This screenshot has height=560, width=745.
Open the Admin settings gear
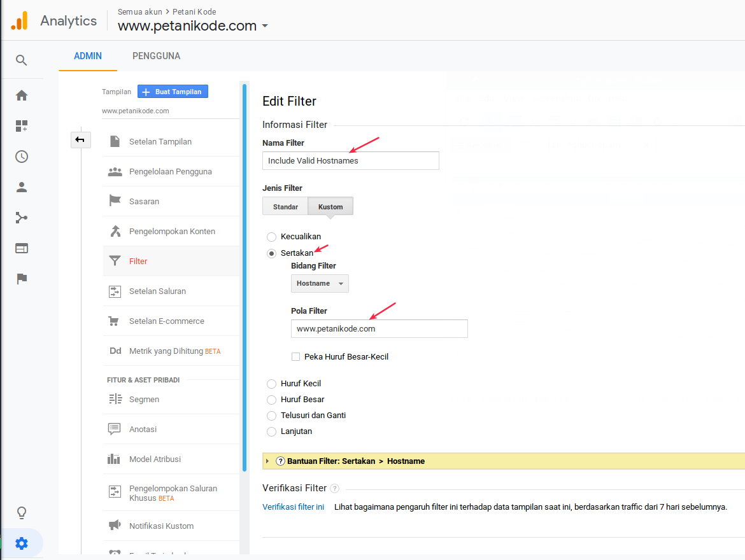pos(22,543)
